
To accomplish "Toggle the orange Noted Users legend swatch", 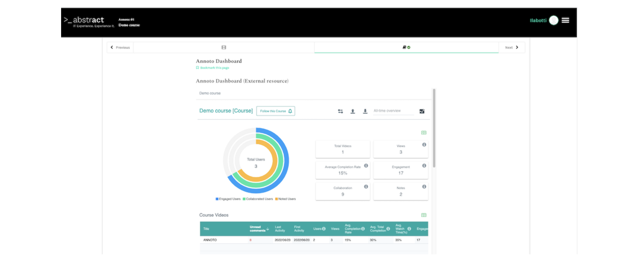I will (276, 199).
